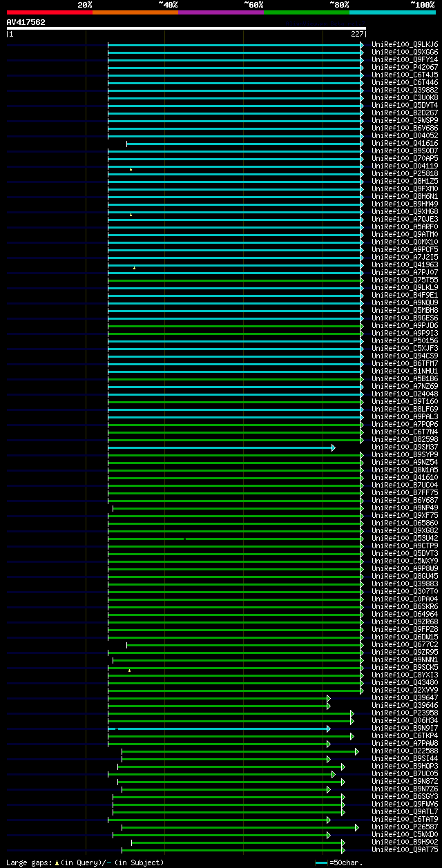This screenshot has height=868, width=442.
Task: Open the UniRef100_A9PCF5 entry
Action: click(x=405, y=250)
